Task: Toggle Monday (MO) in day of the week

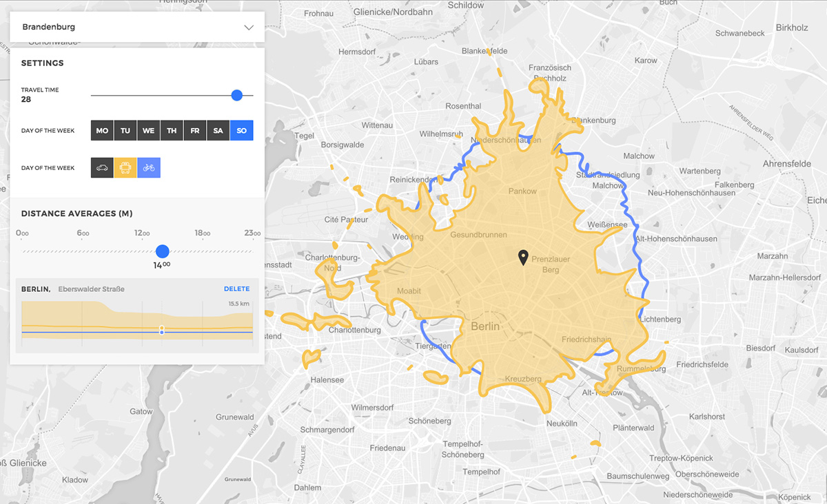Action: point(102,130)
